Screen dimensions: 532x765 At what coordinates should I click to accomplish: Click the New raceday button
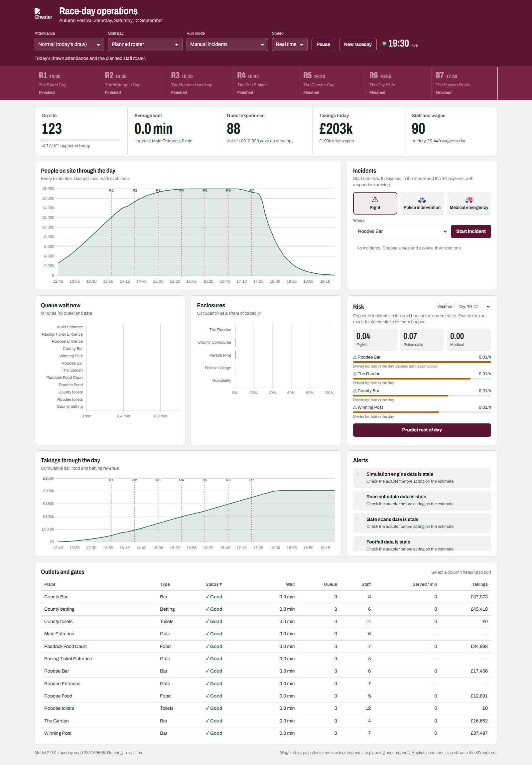358,45
